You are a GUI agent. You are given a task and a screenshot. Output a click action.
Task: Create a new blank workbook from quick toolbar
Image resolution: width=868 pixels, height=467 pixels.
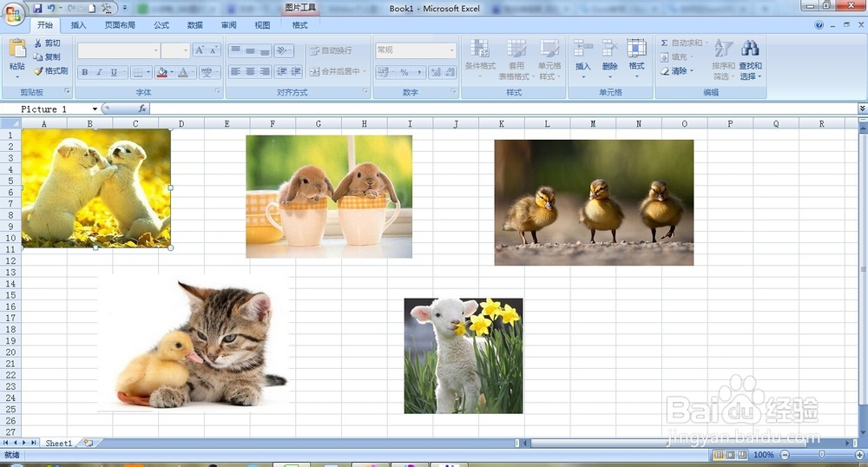click(x=92, y=9)
